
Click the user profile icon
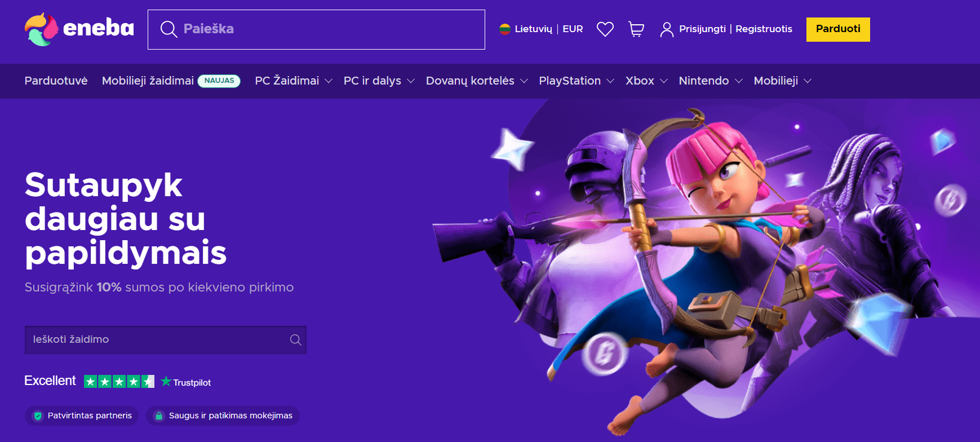point(667,29)
